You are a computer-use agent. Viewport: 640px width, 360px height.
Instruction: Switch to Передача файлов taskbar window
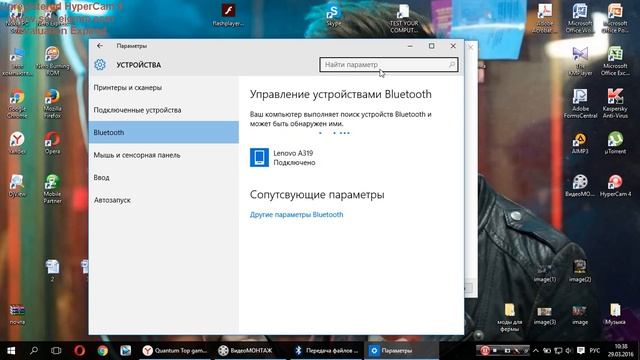tap(326, 351)
